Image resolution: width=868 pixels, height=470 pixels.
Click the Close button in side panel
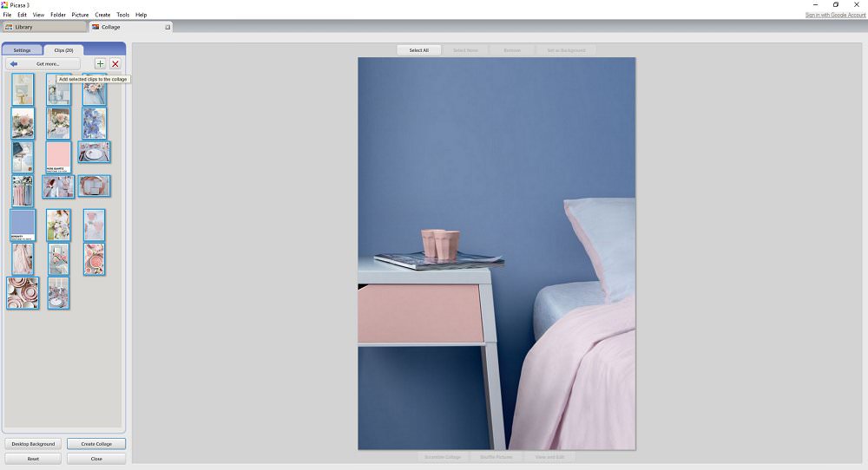click(x=96, y=459)
